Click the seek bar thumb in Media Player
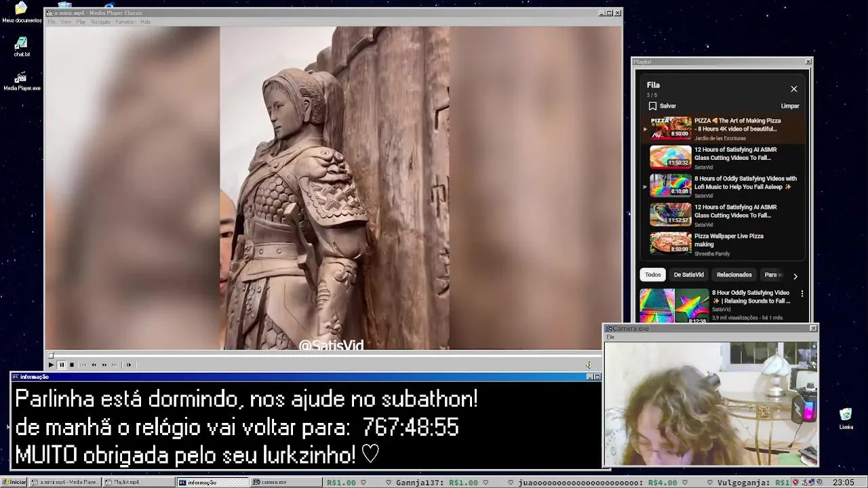 click(50, 355)
